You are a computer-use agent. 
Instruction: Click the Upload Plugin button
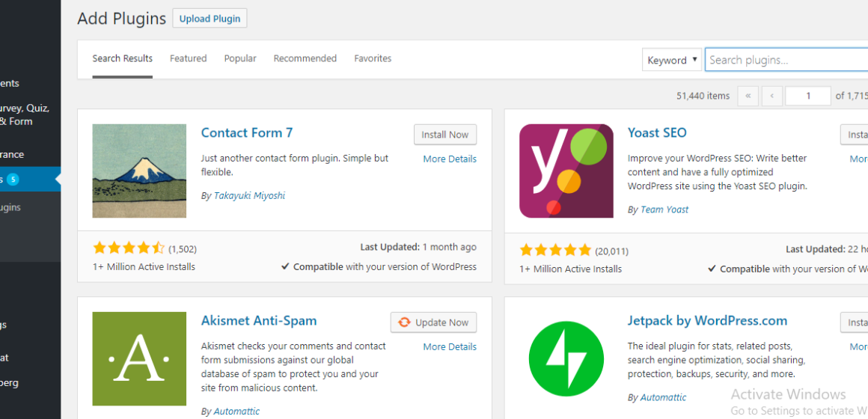210,18
